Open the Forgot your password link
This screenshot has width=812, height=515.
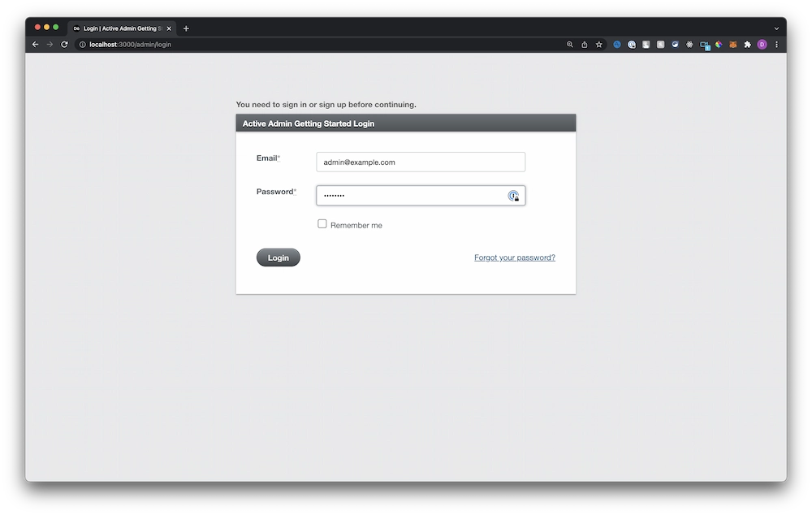(515, 257)
